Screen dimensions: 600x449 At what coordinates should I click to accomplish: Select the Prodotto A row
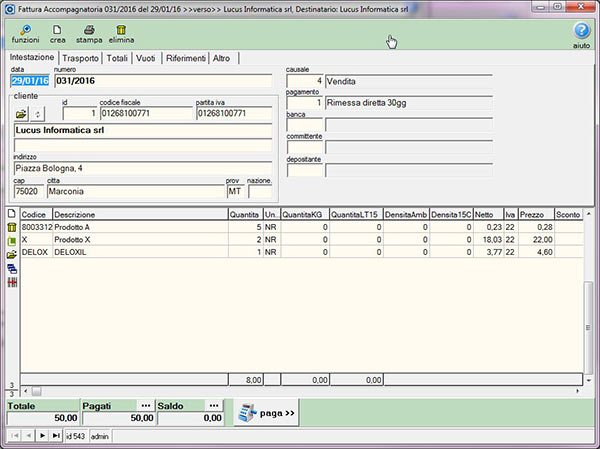click(302, 227)
